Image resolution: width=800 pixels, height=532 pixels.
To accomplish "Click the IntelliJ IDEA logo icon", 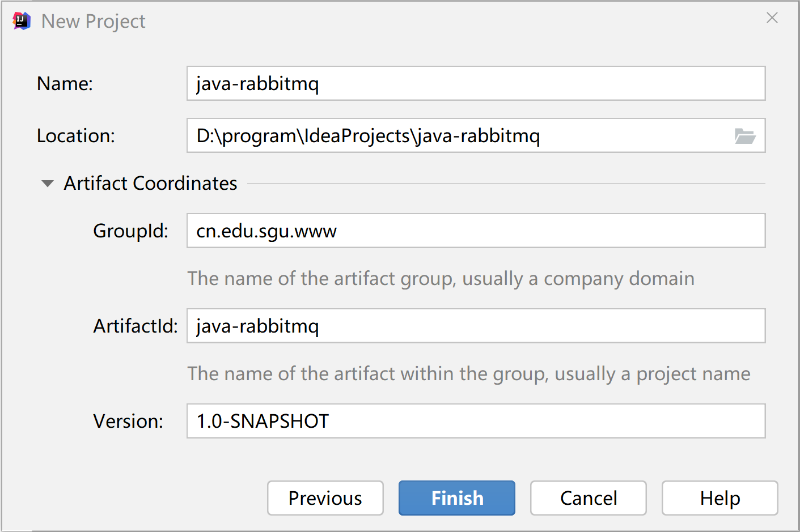I will pos(20,20).
